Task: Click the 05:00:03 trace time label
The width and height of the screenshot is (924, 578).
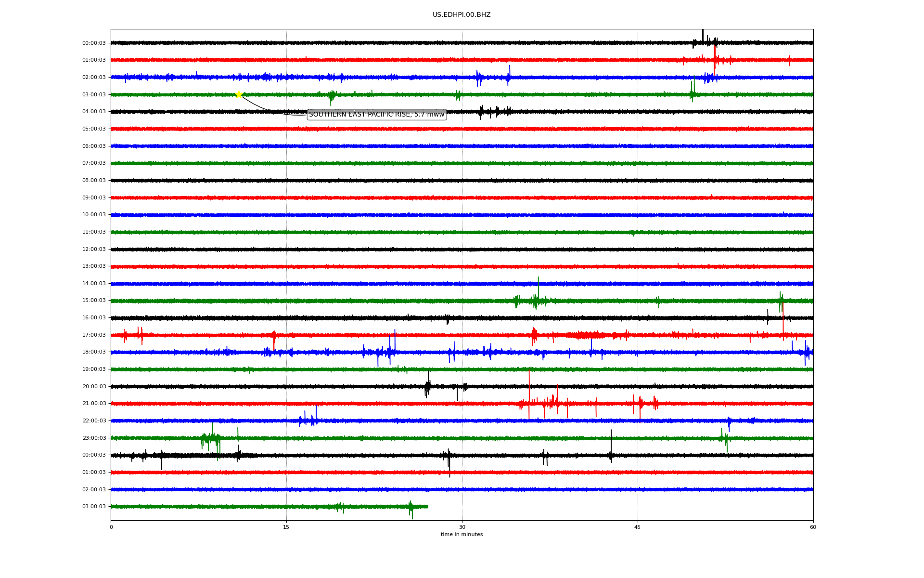Action: [x=94, y=129]
